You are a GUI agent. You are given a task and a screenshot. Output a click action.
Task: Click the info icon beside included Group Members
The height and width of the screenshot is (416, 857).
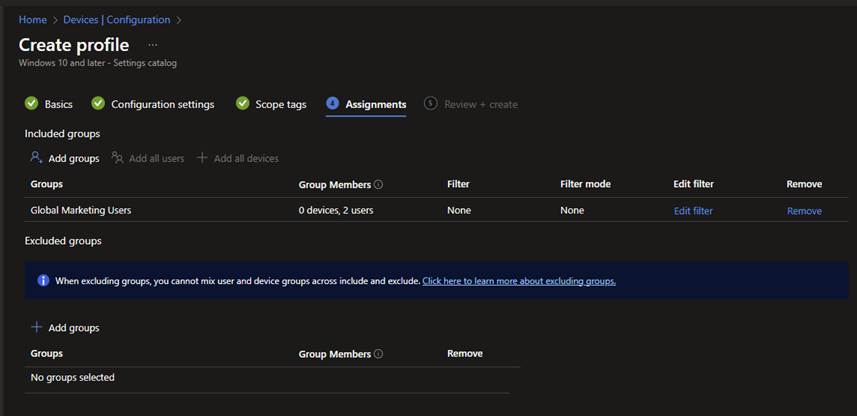379,185
